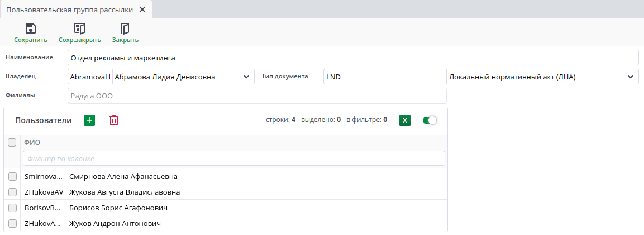Click the Наименование name input field

(352, 58)
